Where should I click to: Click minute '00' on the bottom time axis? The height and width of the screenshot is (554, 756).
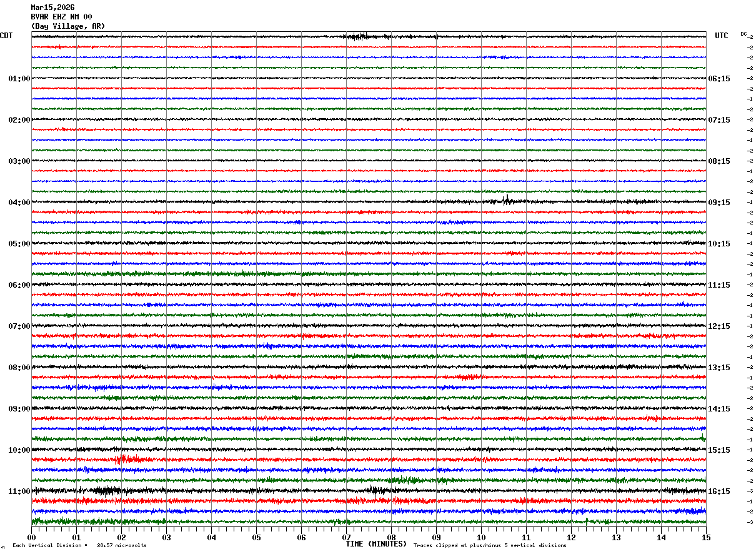coord(31,537)
